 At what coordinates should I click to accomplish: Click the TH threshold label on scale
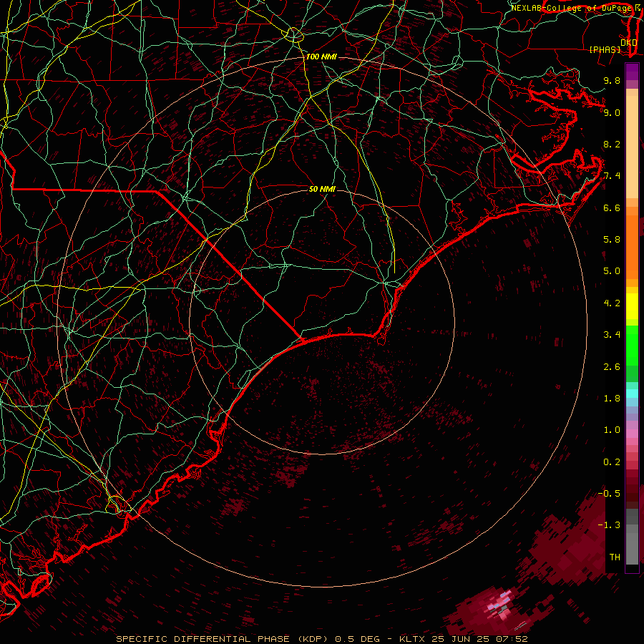click(x=615, y=557)
